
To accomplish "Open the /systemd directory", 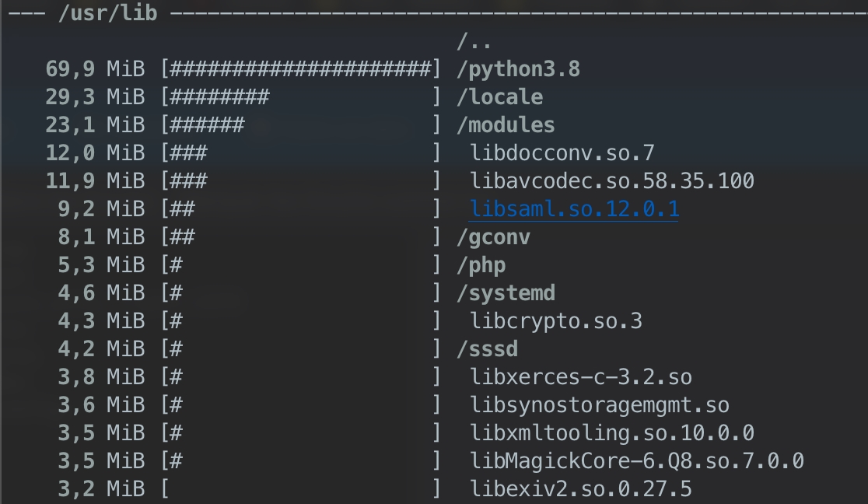I will pyautogui.click(x=506, y=293).
